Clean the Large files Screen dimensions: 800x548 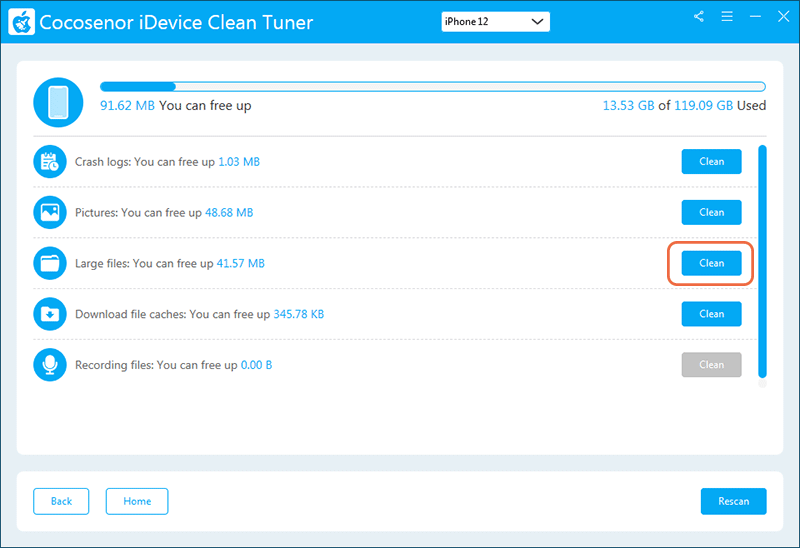711,263
